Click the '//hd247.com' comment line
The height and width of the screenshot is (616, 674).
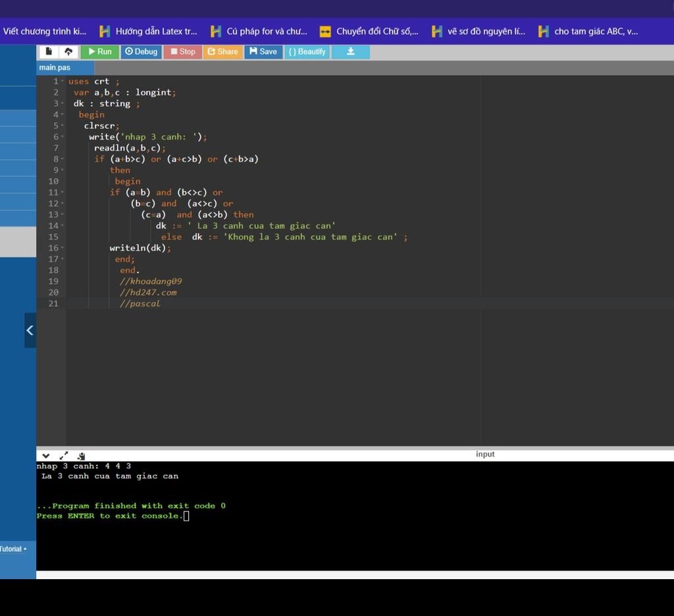pos(148,292)
